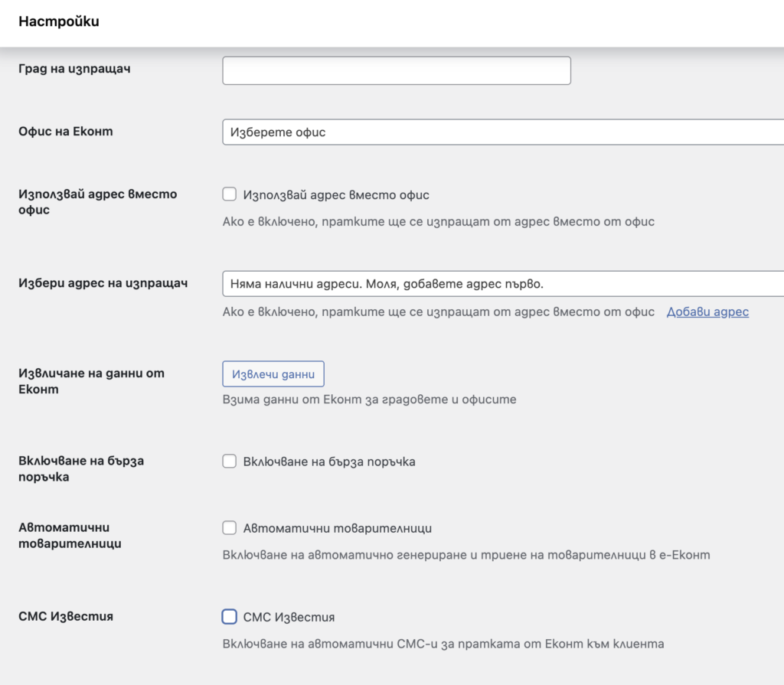Open the 'Изберете офис' dropdown

point(502,132)
